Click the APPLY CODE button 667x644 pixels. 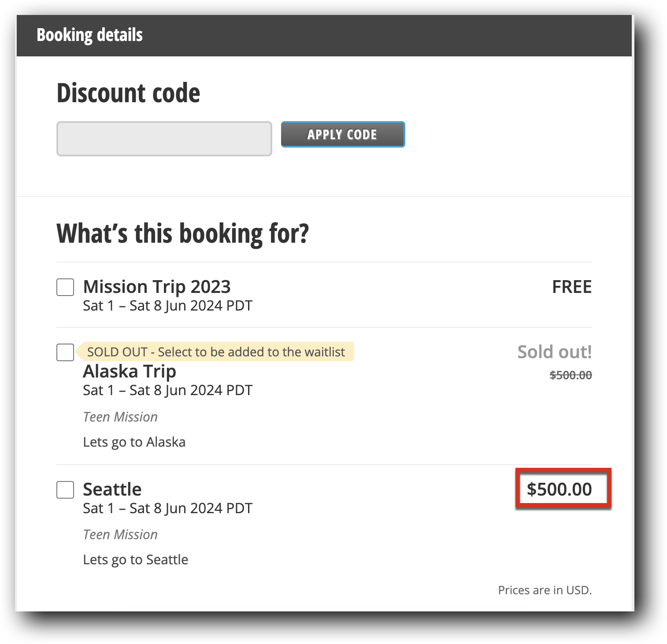pyautogui.click(x=343, y=134)
